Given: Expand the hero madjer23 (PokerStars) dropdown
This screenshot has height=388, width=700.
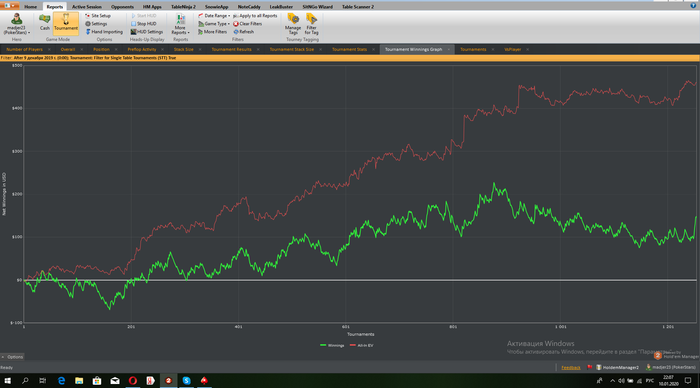Looking at the screenshot, I should (17, 24).
